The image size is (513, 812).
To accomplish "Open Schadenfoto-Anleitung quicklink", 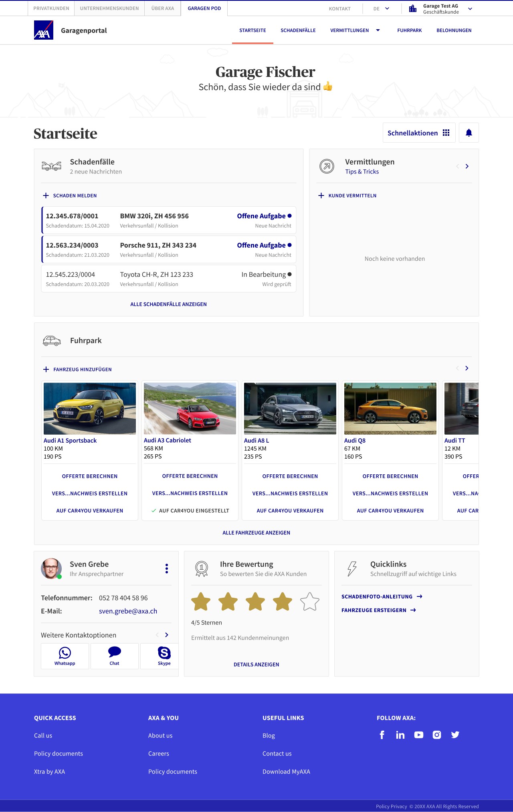I will coord(382,596).
